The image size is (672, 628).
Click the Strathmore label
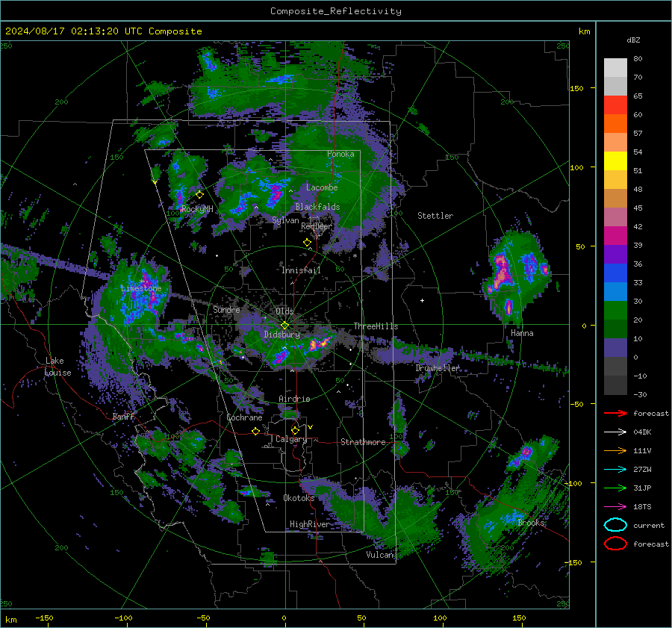pyautogui.click(x=363, y=442)
